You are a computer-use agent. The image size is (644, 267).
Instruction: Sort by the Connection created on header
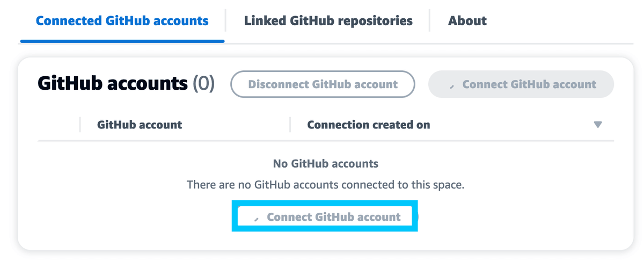click(x=368, y=125)
